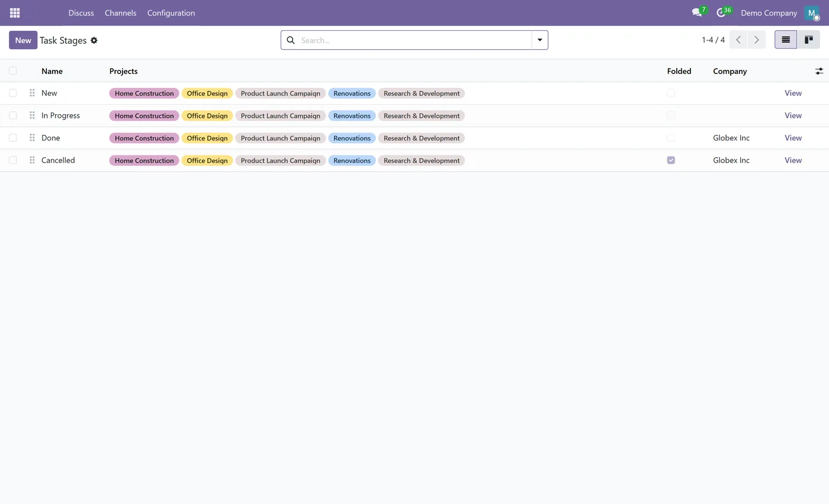This screenshot has width=829, height=504.
Task: Click View link for New stage
Action: tap(793, 93)
